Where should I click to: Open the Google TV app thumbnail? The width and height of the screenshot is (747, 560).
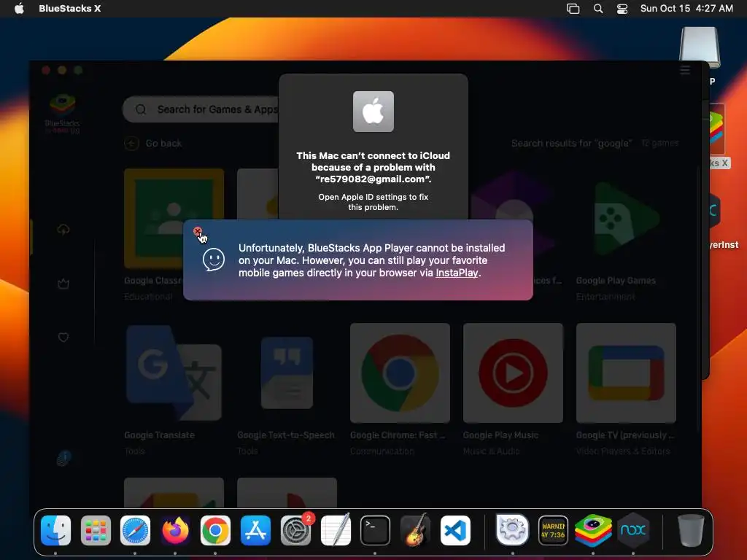[x=626, y=373]
